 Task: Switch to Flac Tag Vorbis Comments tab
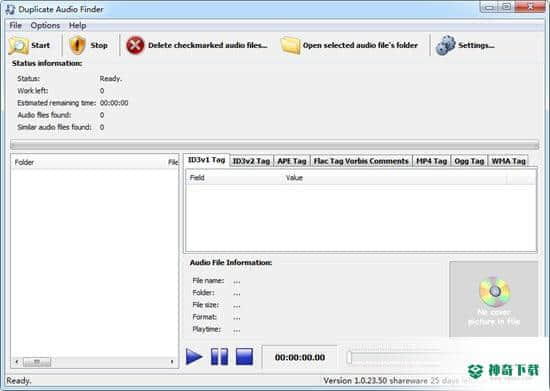point(361,161)
